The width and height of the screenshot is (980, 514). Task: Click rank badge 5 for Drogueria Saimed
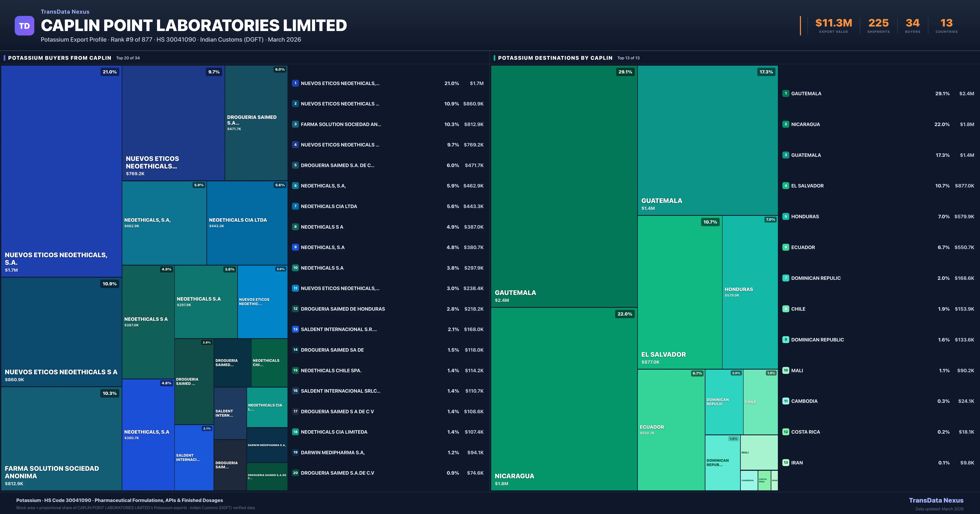point(295,165)
